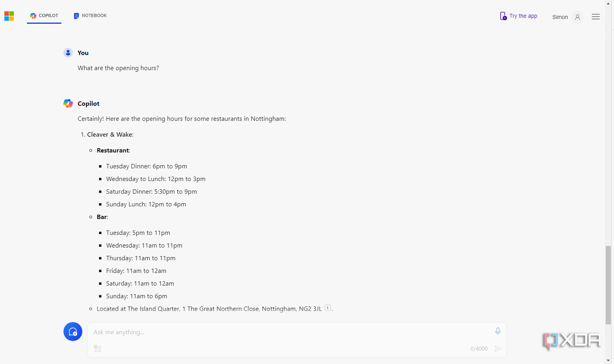Open Simon's account profile icon
Viewport: 614px width, 364px height.
click(578, 17)
